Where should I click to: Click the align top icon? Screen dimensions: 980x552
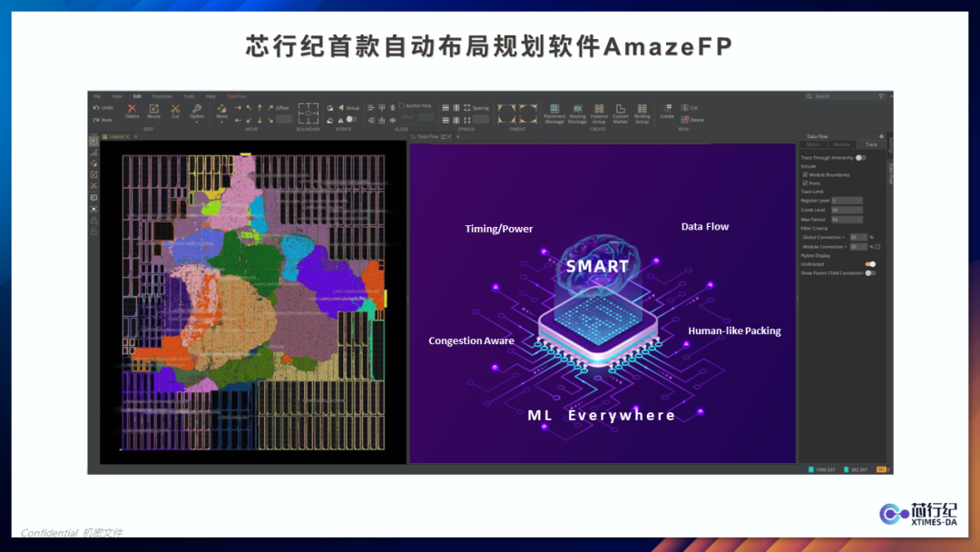click(x=382, y=107)
